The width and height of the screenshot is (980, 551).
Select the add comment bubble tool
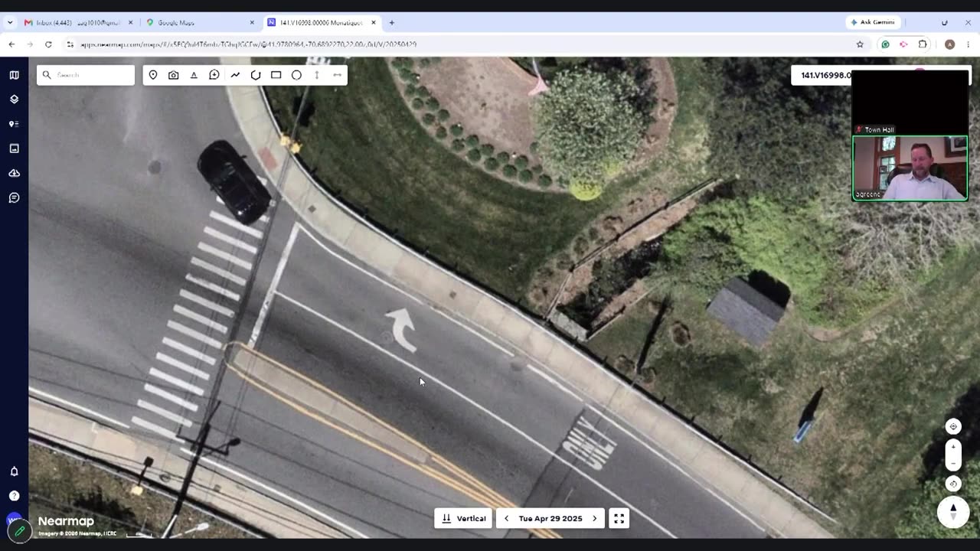[214, 75]
